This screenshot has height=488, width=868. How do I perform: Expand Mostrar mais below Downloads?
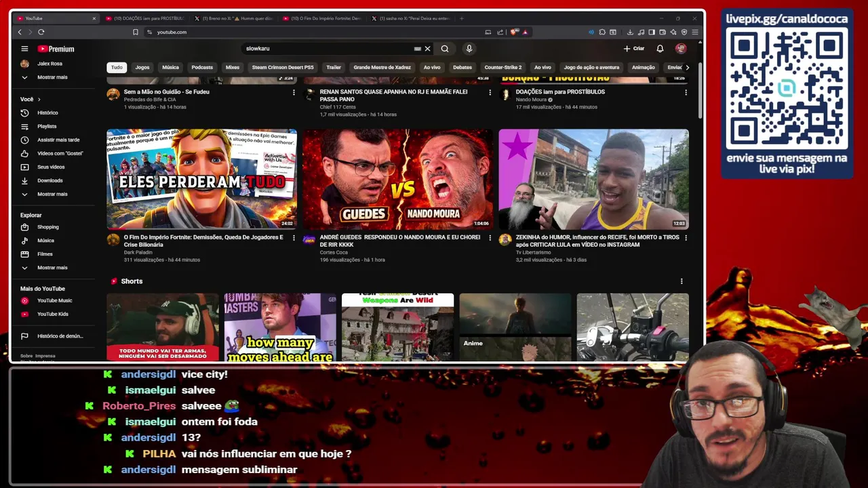click(52, 194)
